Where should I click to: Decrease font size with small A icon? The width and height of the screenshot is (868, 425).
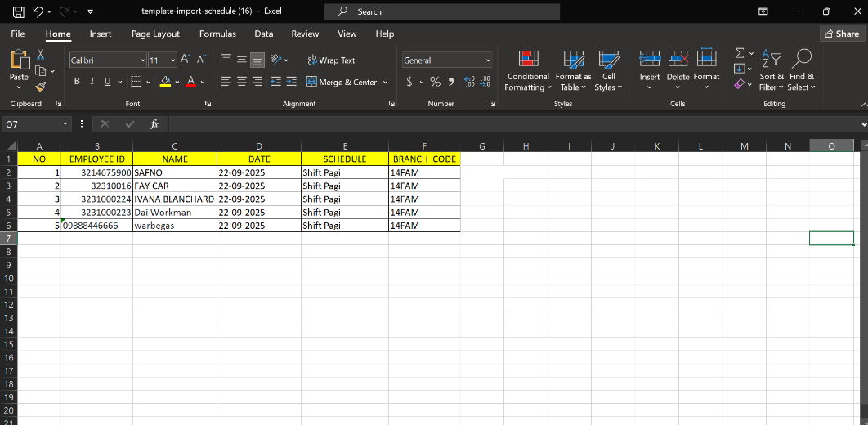point(201,59)
